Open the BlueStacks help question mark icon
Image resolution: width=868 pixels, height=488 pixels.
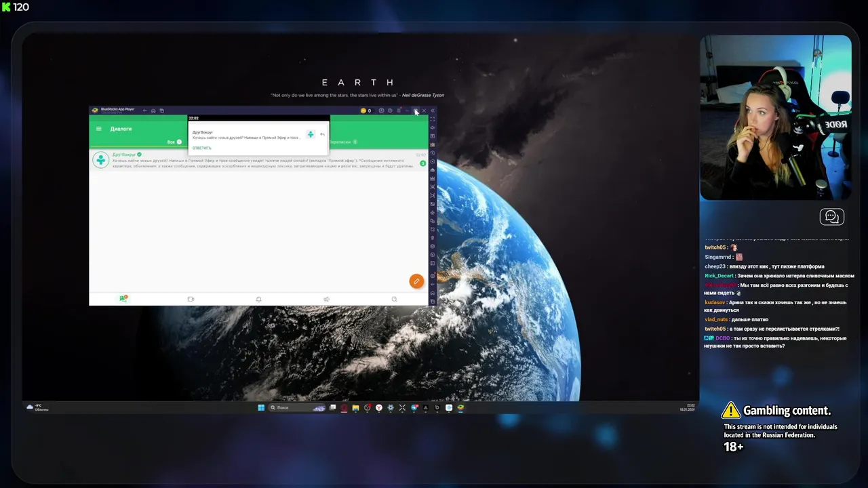390,110
